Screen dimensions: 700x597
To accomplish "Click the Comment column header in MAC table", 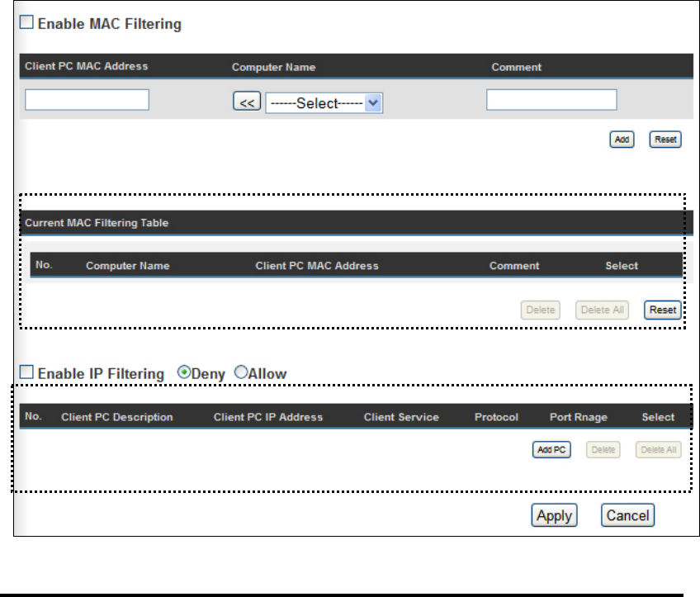I will pyautogui.click(x=513, y=266).
